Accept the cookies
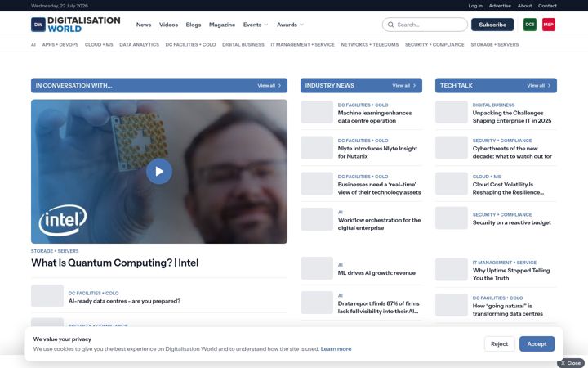The height and width of the screenshot is (368, 588). pos(537,344)
